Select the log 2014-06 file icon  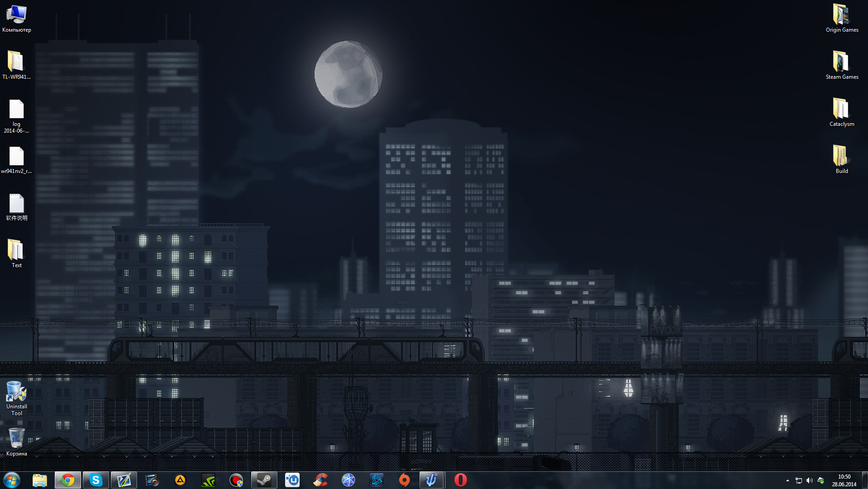click(x=17, y=116)
